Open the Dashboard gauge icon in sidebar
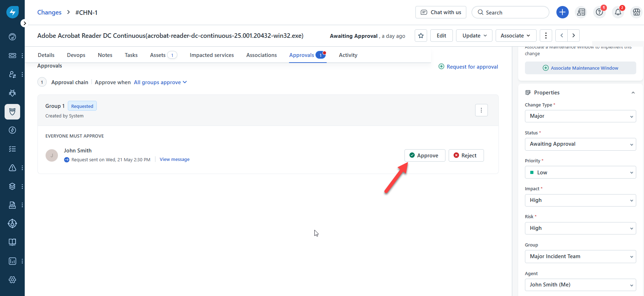Viewport: 644px width, 296px height. [12, 37]
